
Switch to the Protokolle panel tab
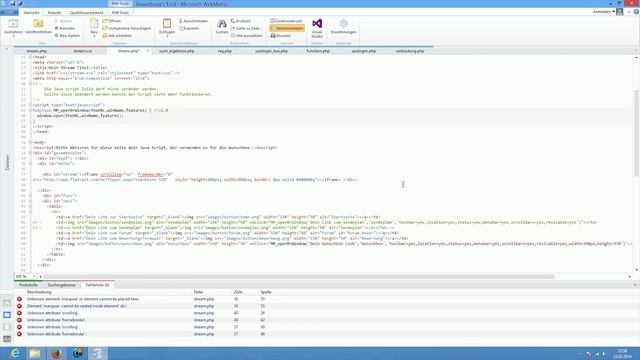point(28,285)
